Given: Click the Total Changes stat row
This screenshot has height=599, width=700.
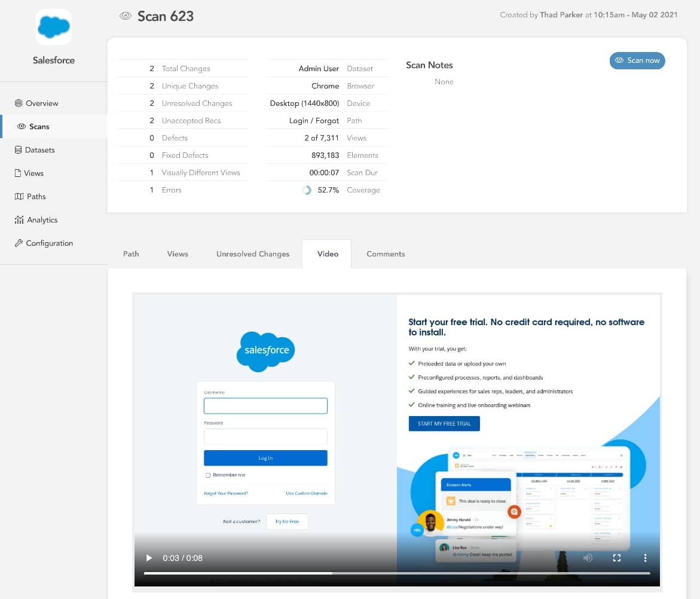Looking at the screenshot, I should click(183, 68).
